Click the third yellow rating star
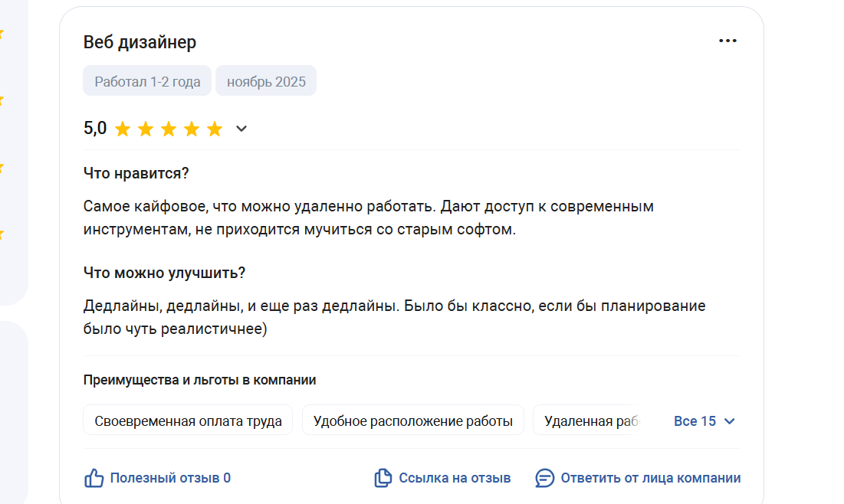Viewport: 844px width, 504px height. [169, 129]
